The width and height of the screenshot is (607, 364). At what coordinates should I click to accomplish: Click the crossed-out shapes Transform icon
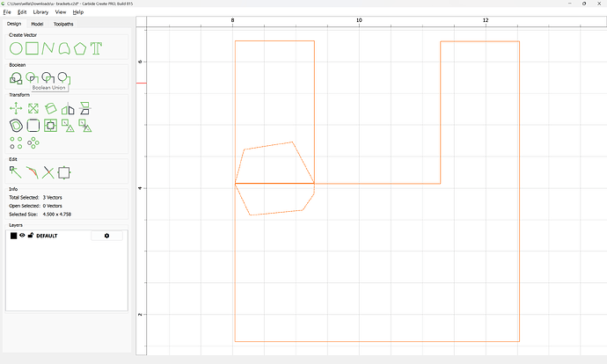(x=85, y=126)
